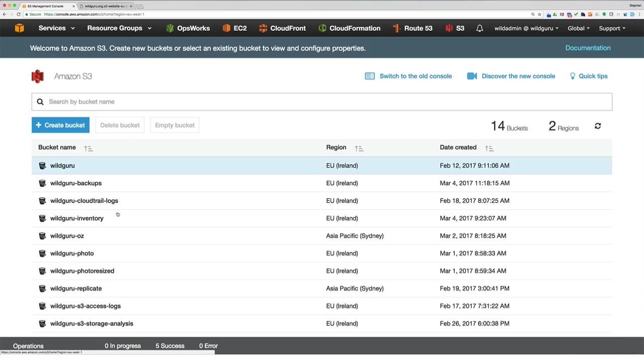Sort by Date created sort icon
Screen dimensions: 644x362
click(x=489, y=148)
